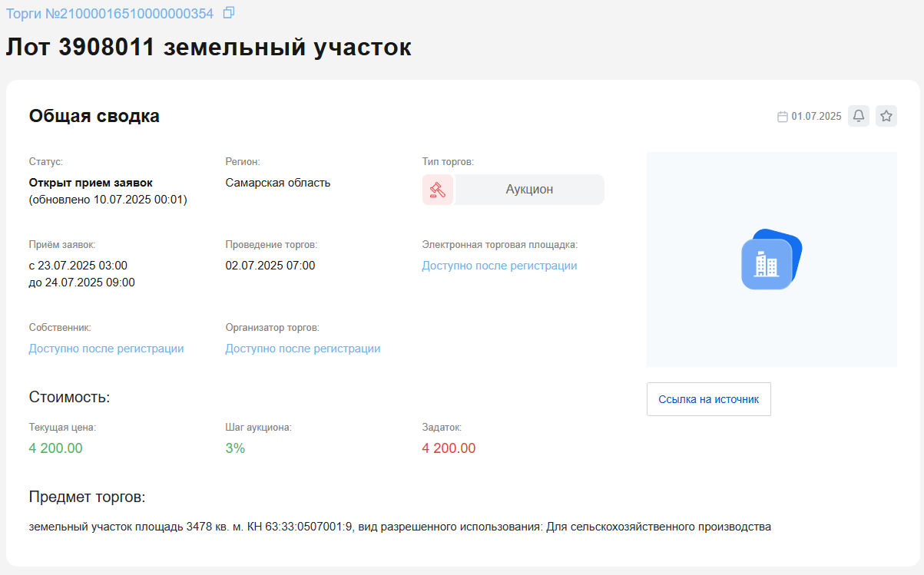This screenshot has width=924, height=575.
Task: Click the Ссылка на источник button
Action: tap(708, 399)
